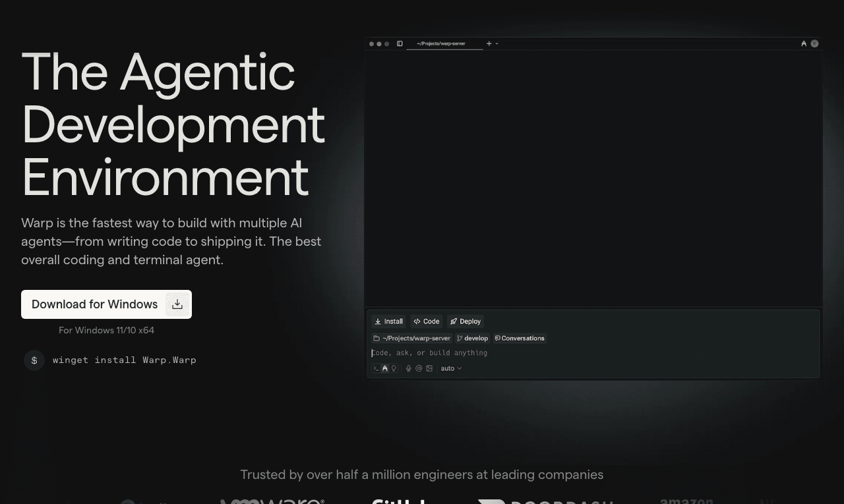
Task: Switch to Warp agent mode icon
Action: (x=385, y=368)
